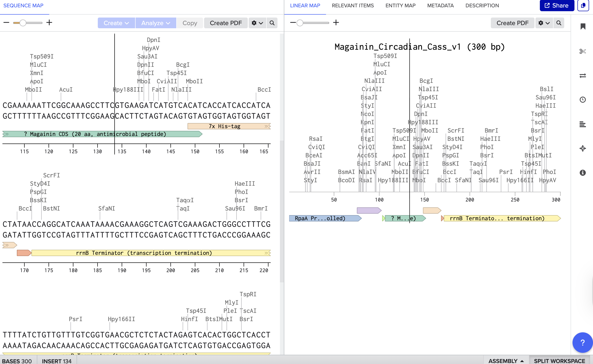The image size is (593, 364).
Task: Click the BsmAI enzyme label in linear map
Action: (346, 172)
